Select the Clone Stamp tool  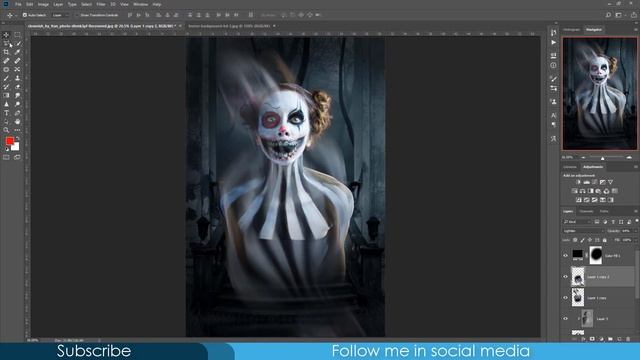17,78
